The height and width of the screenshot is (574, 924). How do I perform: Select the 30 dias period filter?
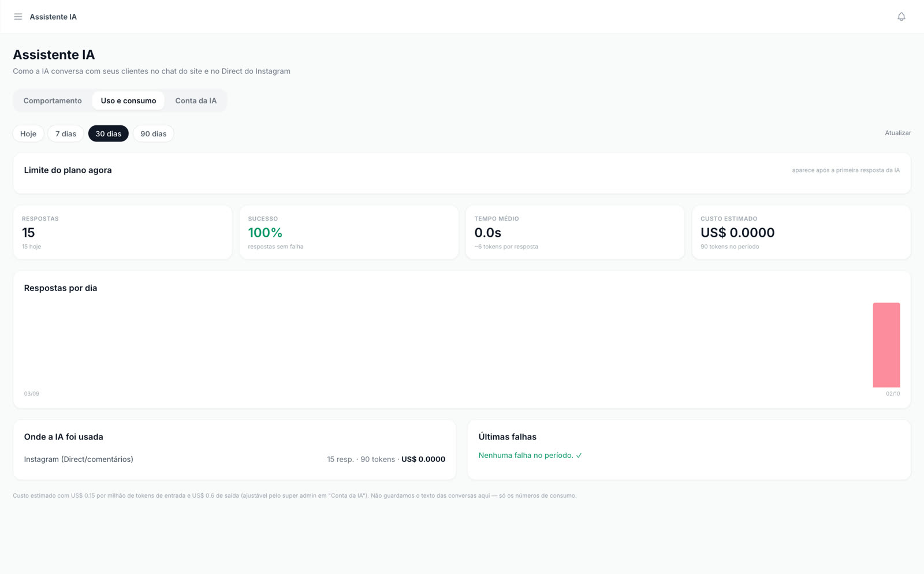(x=109, y=133)
